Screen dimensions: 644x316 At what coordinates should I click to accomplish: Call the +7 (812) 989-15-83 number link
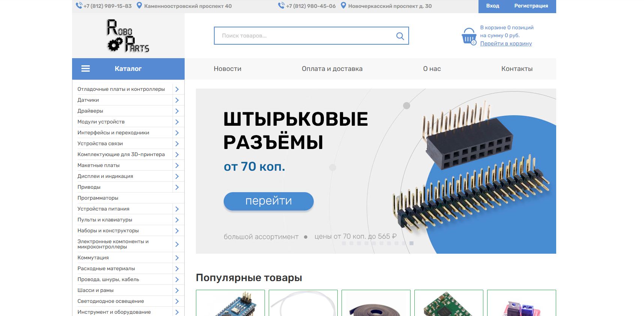pyautogui.click(x=107, y=6)
